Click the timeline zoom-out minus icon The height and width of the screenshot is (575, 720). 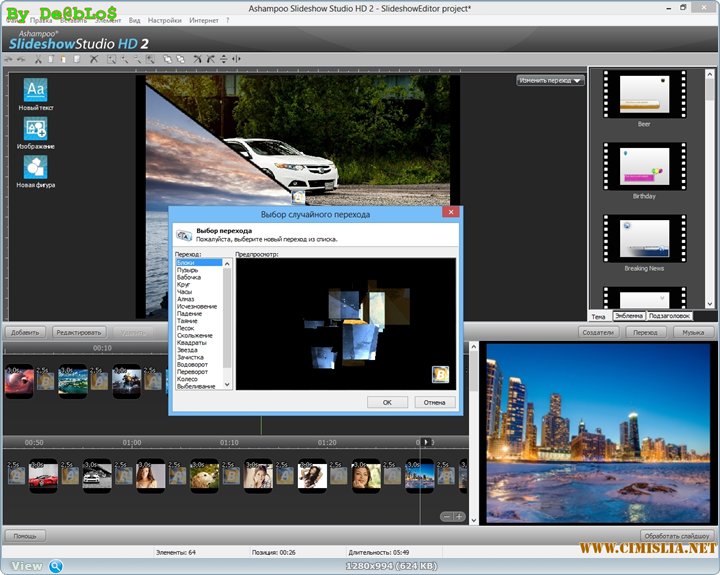coord(446,516)
